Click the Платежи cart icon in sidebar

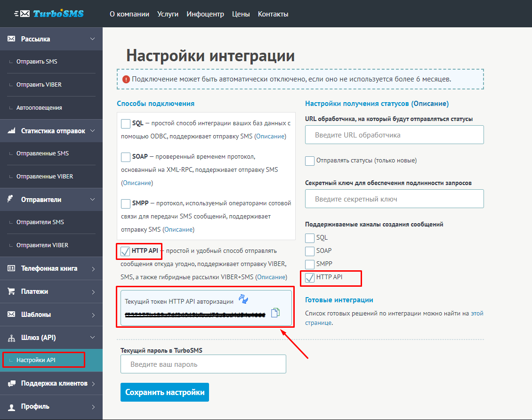(x=12, y=291)
